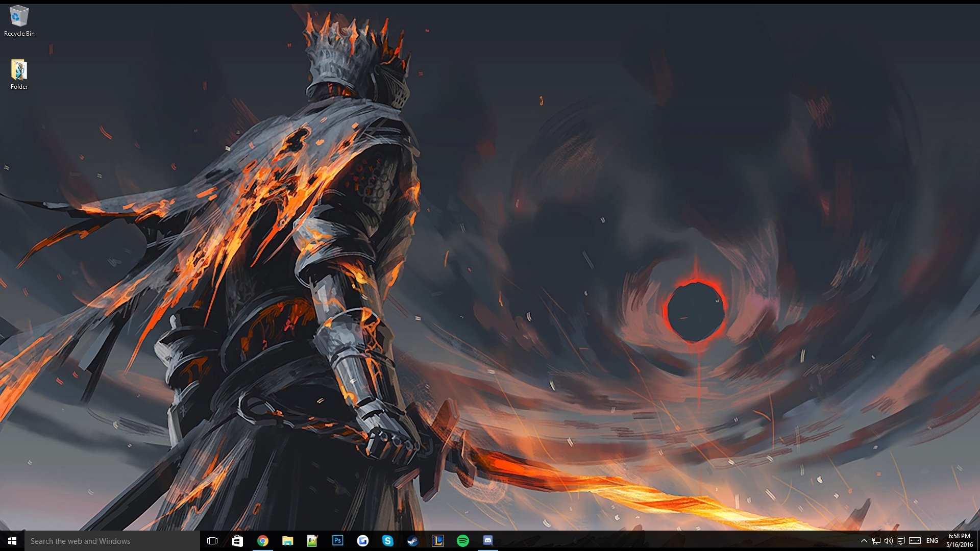Launch Photoshop from the taskbar
This screenshot has height=551, width=980.
[x=337, y=541]
